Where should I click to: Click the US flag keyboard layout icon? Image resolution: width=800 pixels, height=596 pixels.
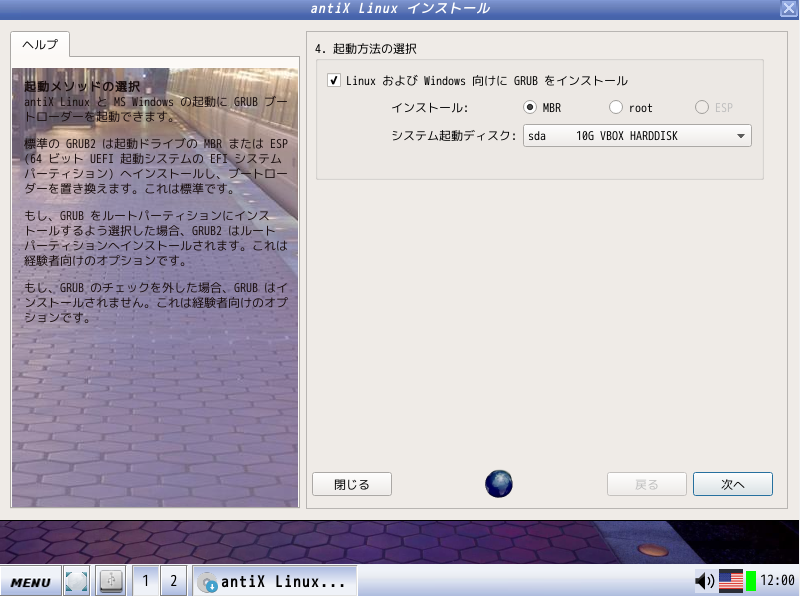click(x=731, y=581)
